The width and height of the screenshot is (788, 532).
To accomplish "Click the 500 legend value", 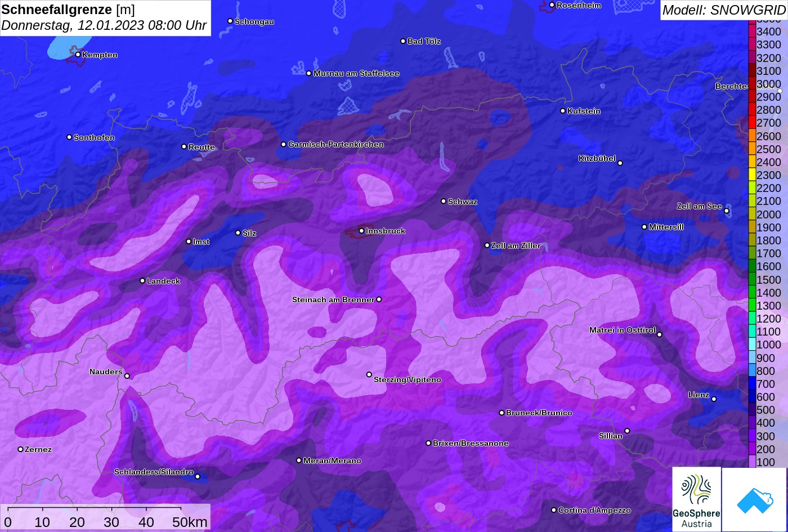I will [x=765, y=410].
